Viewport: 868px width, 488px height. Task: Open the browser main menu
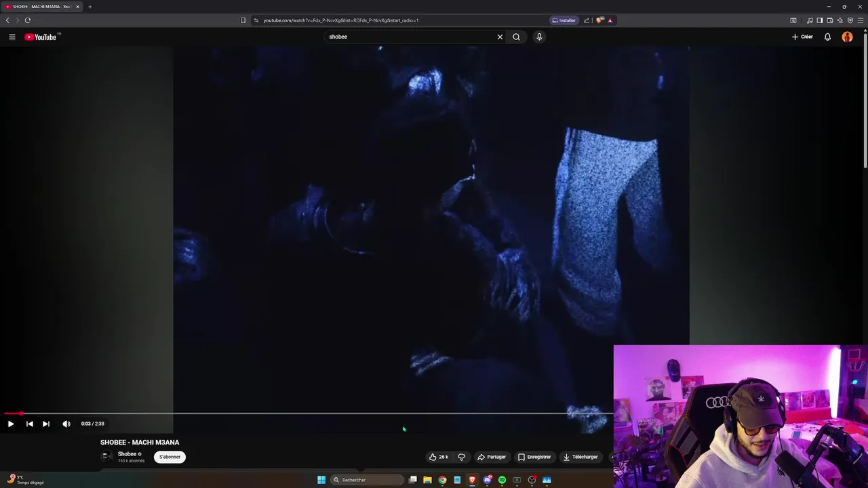coord(861,20)
